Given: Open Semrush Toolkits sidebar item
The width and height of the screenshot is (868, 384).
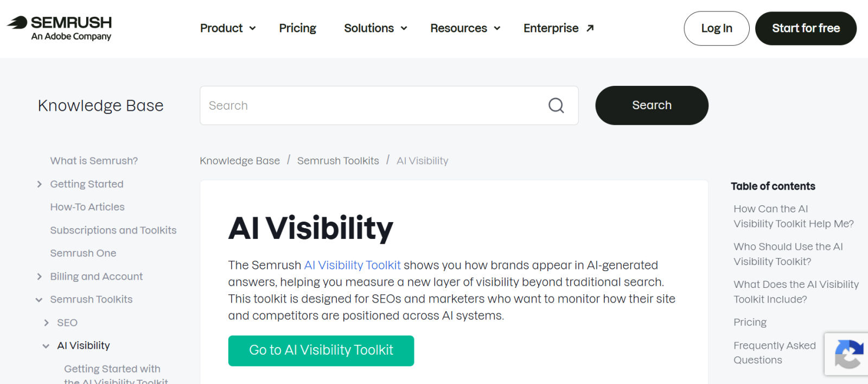Looking at the screenshot, I should [x=91, y=299].
